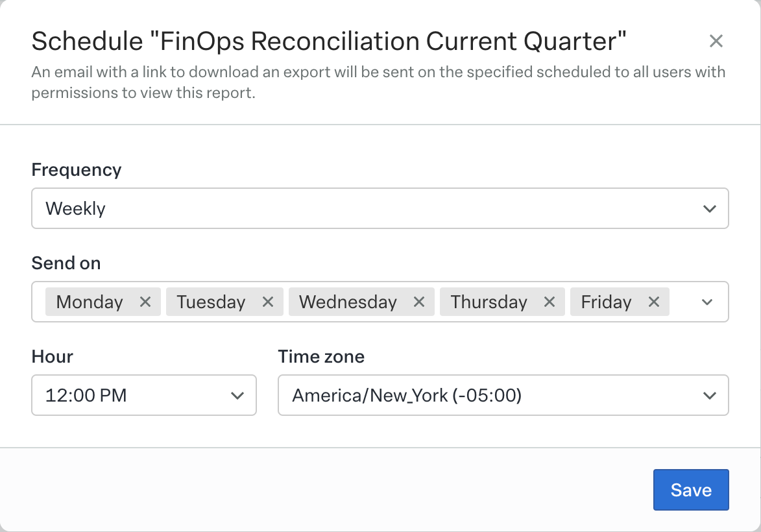Select the Monday chip label
This screenshot has width=761, height=532.
tap(90, 301)
